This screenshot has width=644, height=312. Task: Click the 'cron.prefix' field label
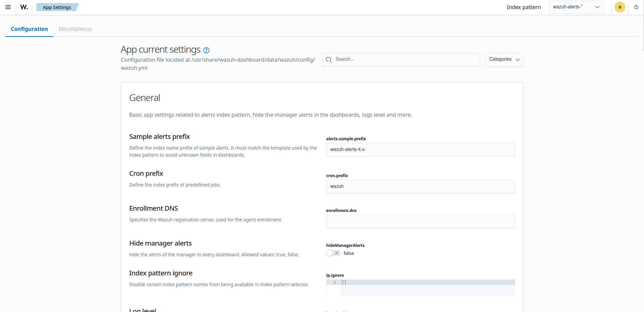coord(337,175)
